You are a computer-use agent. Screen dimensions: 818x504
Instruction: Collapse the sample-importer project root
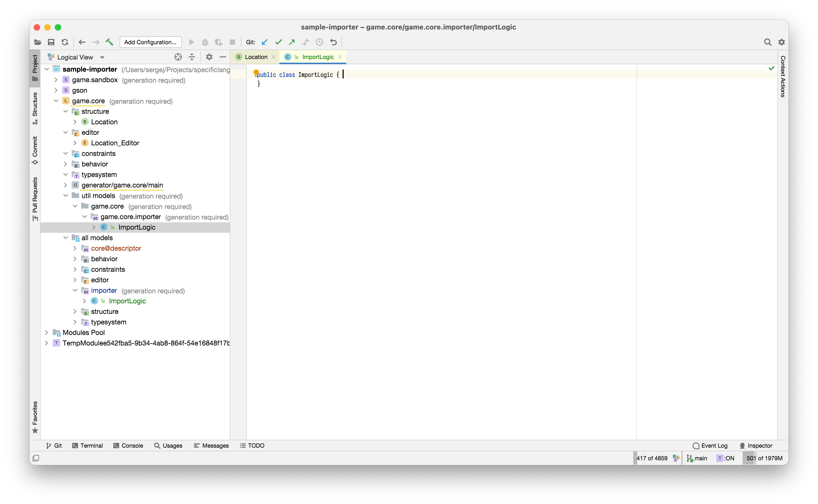(x=47, y=69)
